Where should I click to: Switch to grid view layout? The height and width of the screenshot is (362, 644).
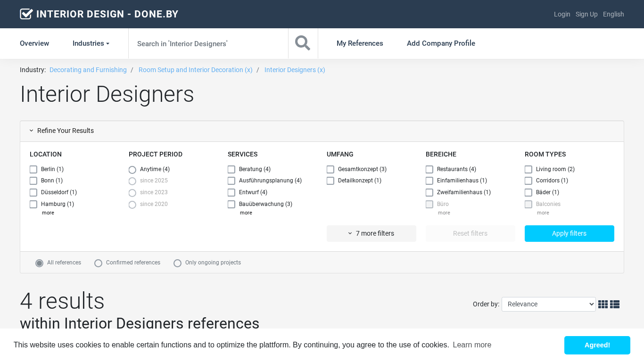[603, 304]
